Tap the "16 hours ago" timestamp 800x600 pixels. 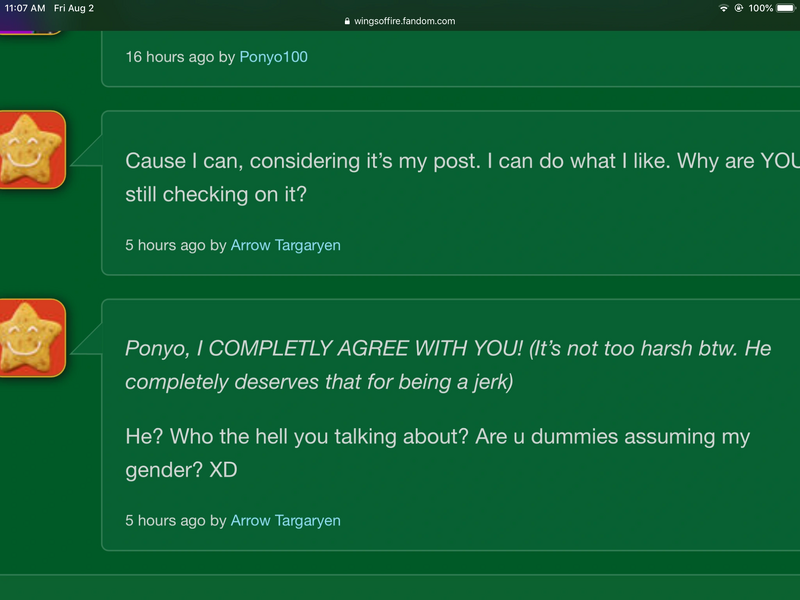tap(169, 57)
